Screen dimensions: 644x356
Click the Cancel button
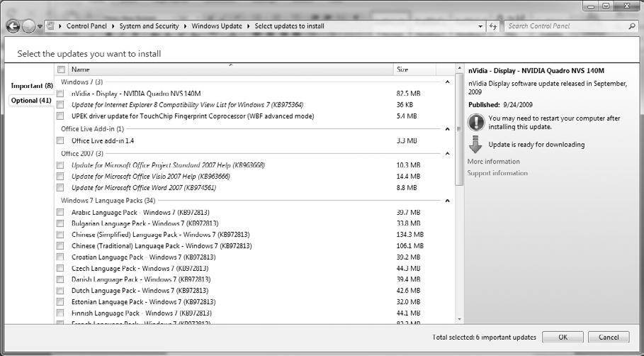click(609, 337)
